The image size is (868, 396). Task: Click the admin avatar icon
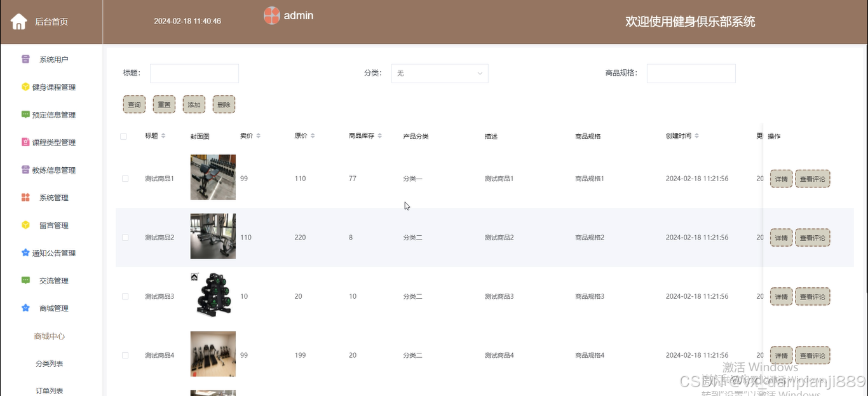click(x=272, y=15)
